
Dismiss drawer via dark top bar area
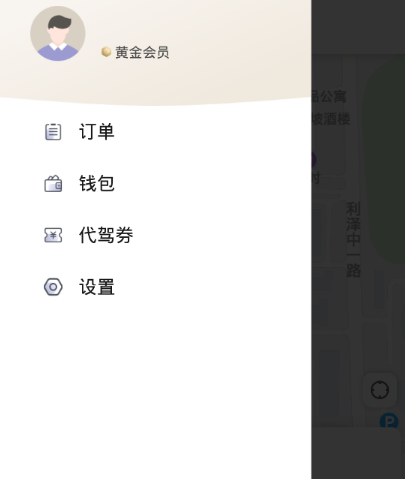click(358, 27)
